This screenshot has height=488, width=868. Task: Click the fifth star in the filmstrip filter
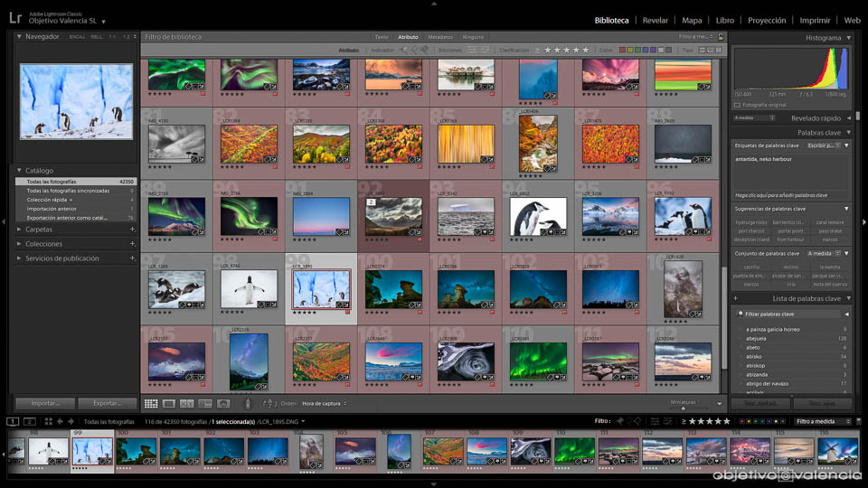tap(726, 422)
